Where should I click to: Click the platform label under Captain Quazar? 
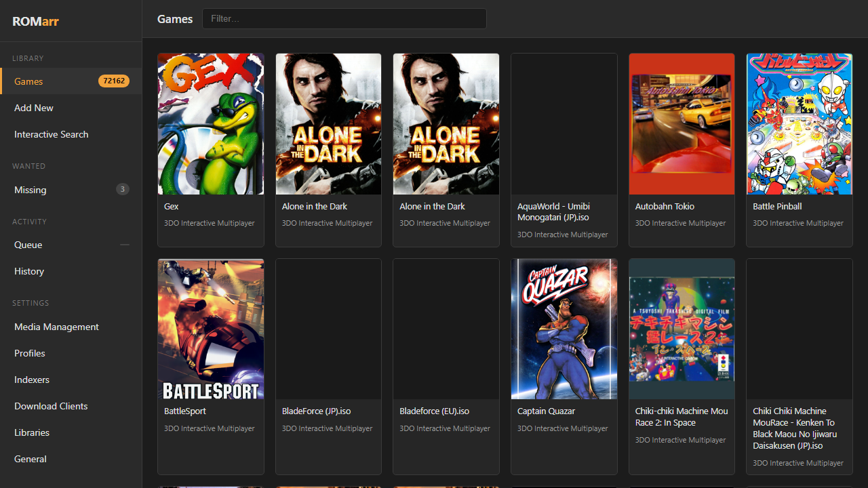click(x=563, y=428)
